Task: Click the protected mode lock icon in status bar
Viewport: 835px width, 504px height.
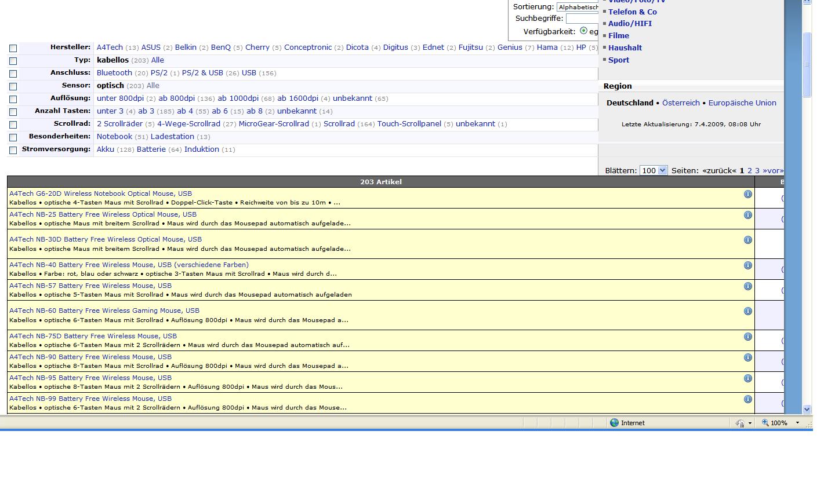Action: coord(739,423)
